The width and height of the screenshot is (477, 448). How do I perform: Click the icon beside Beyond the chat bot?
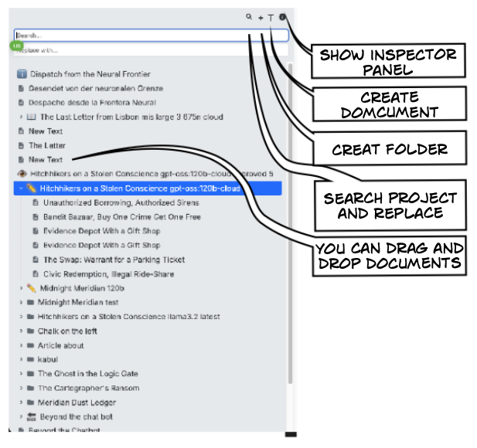[x=31, y=416]
